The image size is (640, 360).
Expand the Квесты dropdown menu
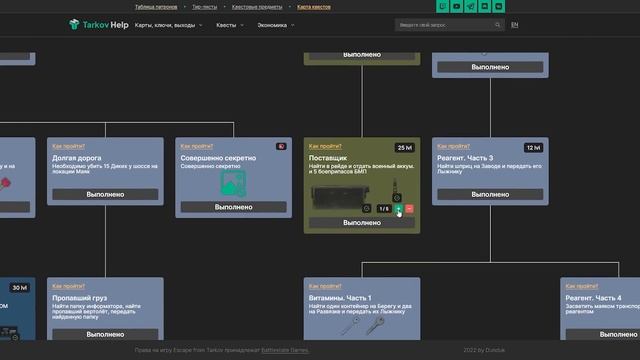pyautogui.click(x=229, y=25)
